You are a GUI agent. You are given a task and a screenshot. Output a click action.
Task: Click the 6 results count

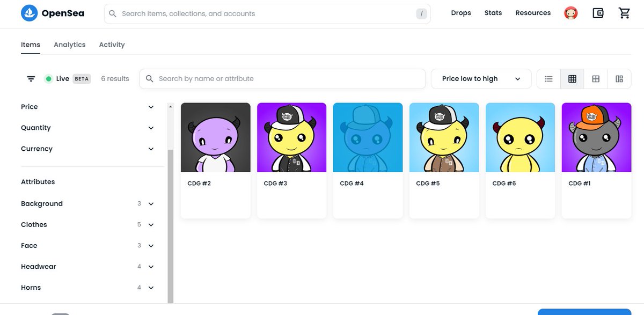(x=115, y=79)
